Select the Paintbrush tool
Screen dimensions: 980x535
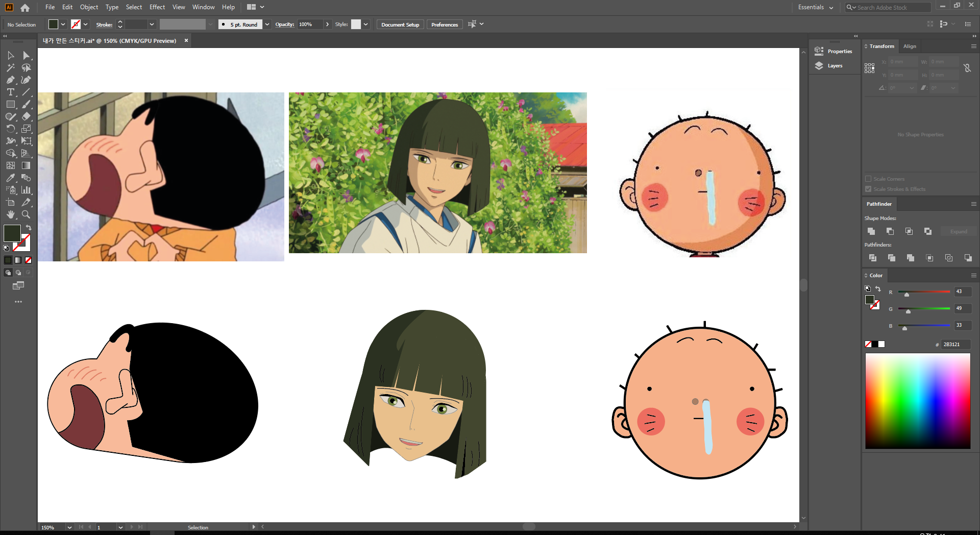(26, 104)
